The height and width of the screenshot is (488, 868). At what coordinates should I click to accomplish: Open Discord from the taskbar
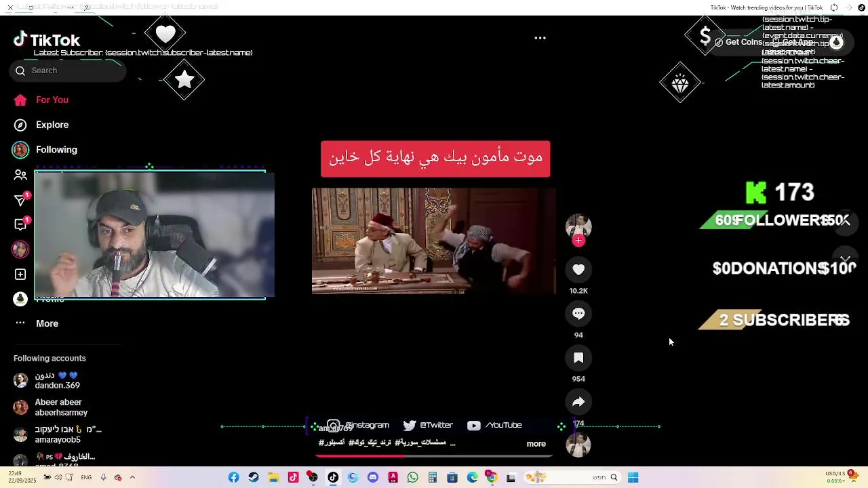click(373, 478)
